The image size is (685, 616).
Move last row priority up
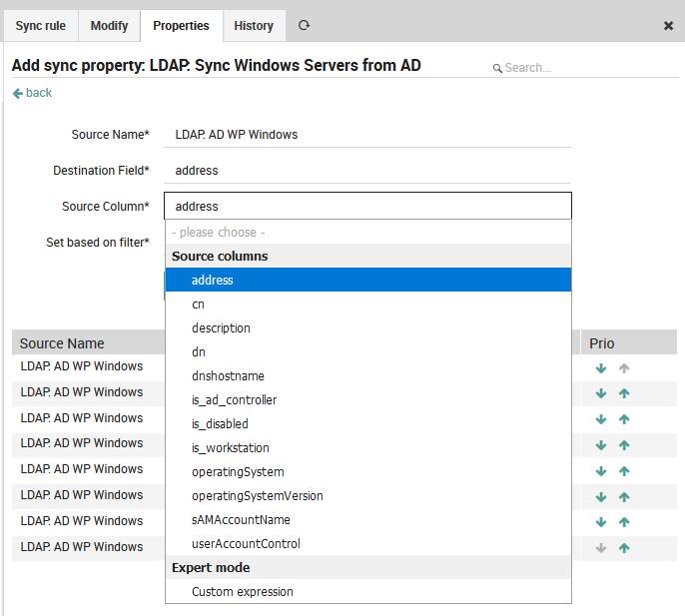click(x=624, y=547)
